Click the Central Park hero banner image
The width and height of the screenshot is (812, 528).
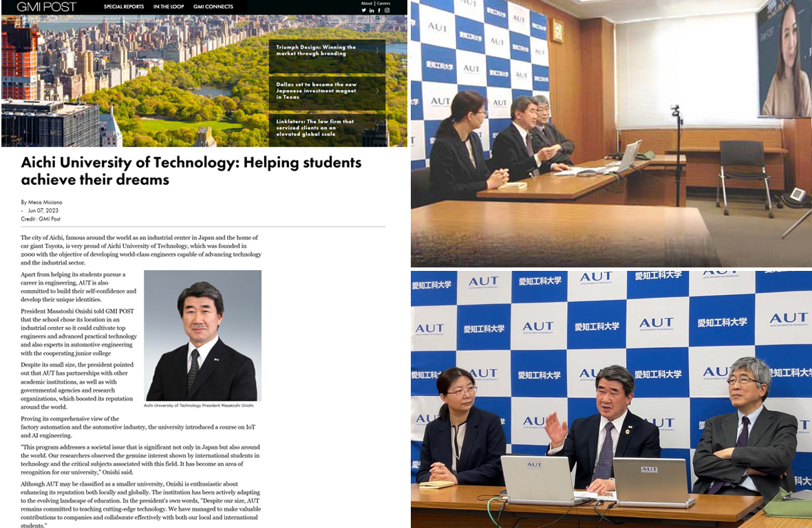pos(204,80)
